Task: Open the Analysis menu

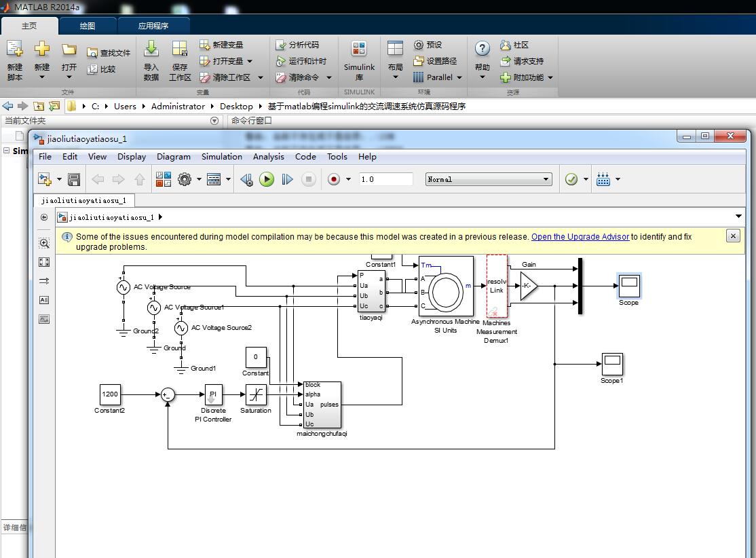Action: click(x=269, y=157)
